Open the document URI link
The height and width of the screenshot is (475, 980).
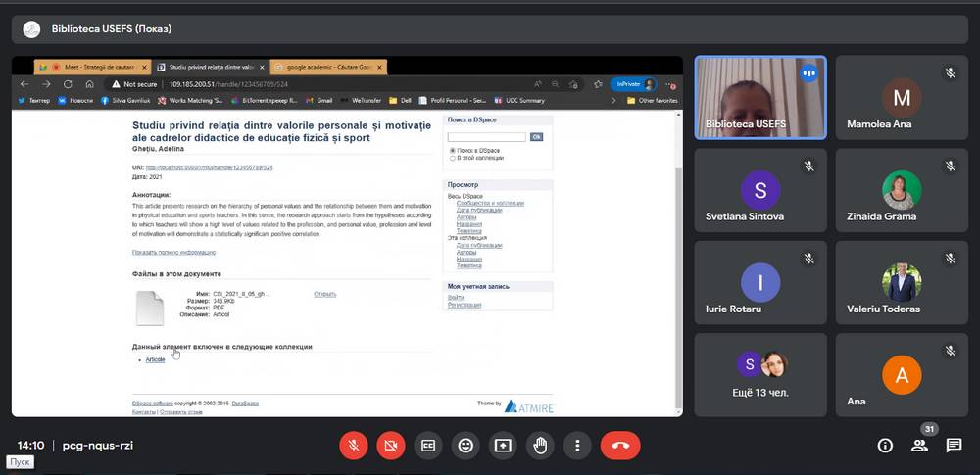210,167
